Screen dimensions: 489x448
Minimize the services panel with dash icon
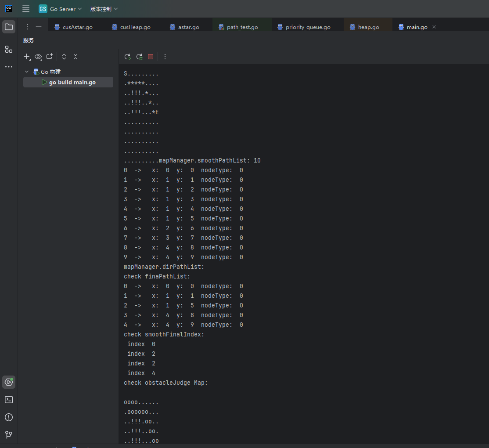(39, 27)
